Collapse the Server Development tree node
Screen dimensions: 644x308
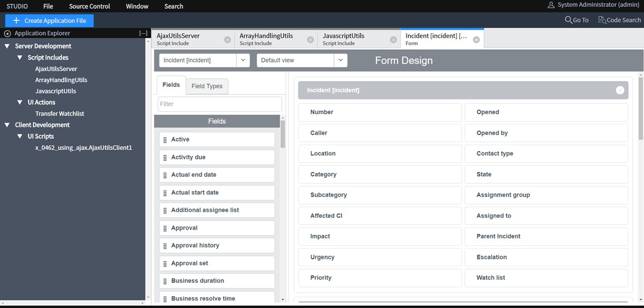click(6, 46)
